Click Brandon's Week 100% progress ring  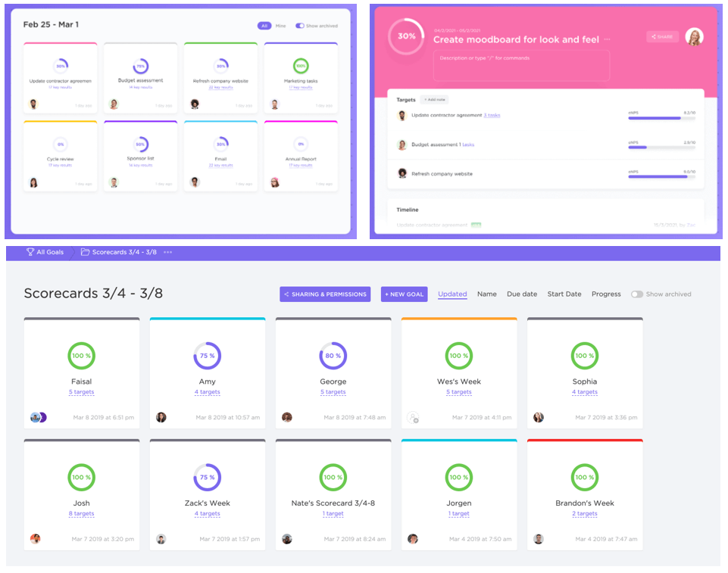click(x=585, y=478)
